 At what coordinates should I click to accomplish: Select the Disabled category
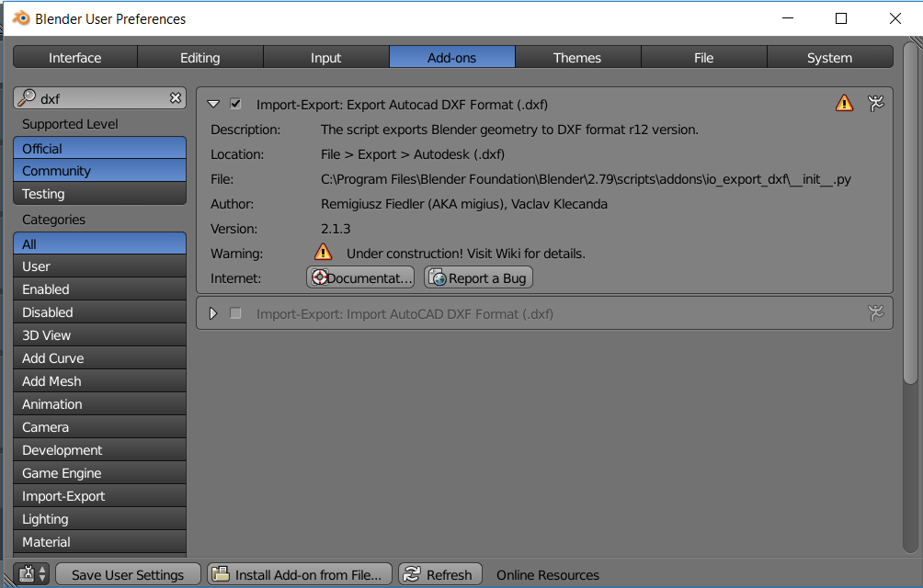(x=99, y=312)
